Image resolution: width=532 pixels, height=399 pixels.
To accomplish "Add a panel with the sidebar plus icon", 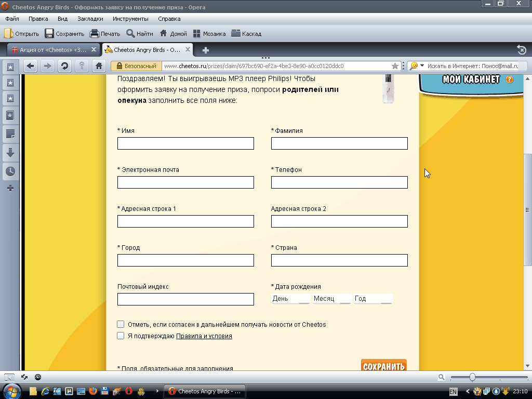I will (10, 188).
